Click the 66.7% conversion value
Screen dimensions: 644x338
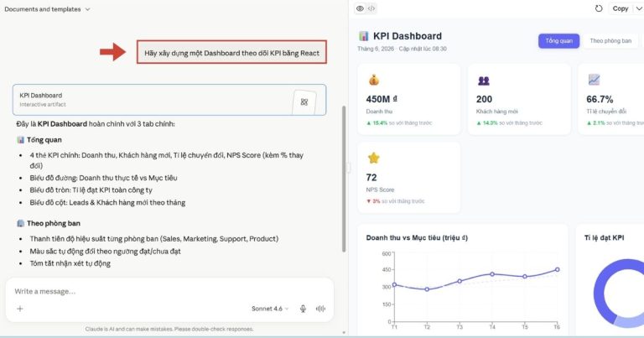point(600,99)
